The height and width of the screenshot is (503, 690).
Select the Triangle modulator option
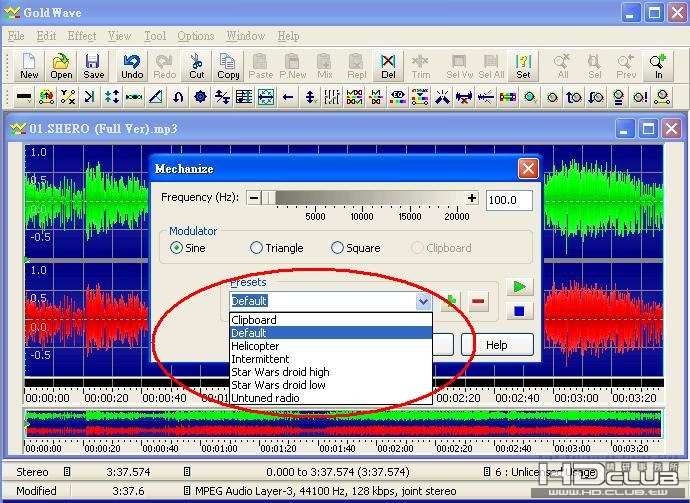pyautogui.click(x=257, y=248)
